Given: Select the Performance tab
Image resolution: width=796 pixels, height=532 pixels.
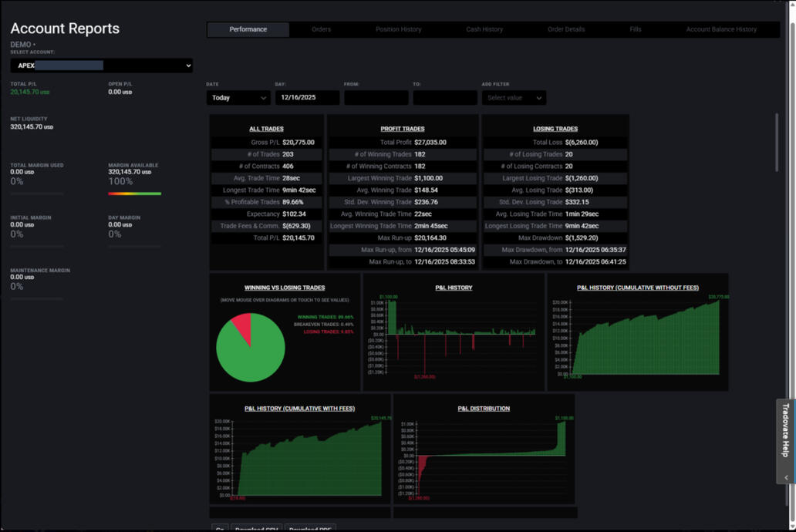Looking at the screenshot, I should tap(248, 29).
